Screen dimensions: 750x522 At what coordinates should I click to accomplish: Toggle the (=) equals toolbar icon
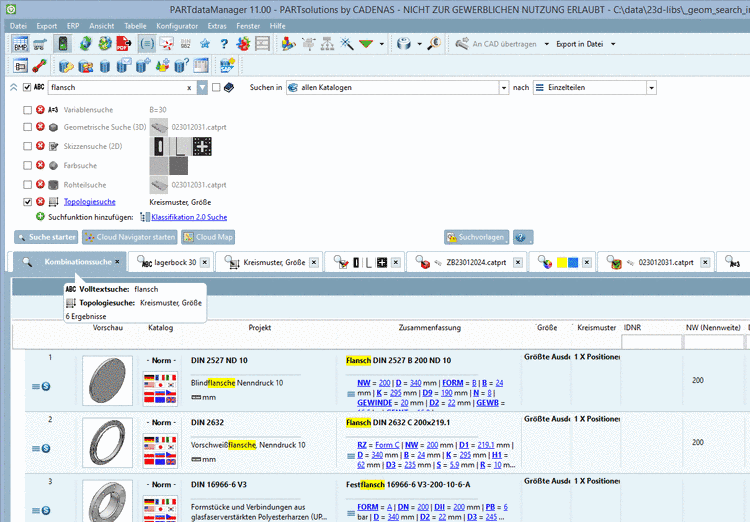(x=147, y=44)
